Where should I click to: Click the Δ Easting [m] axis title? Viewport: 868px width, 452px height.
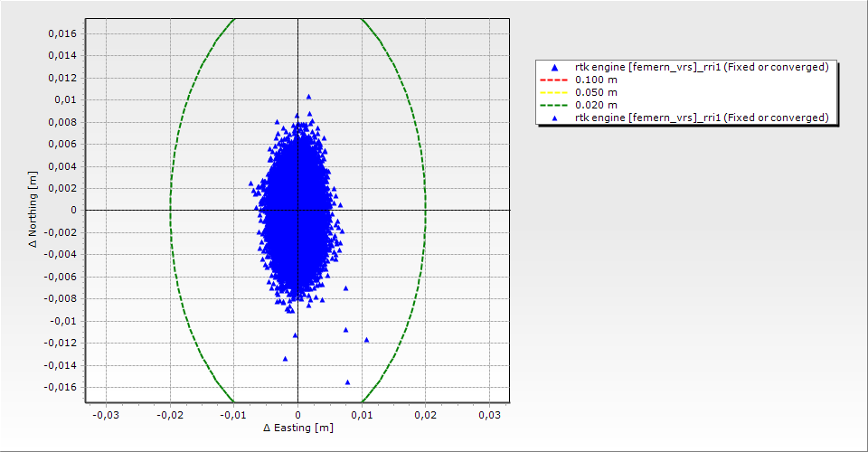click(297, 428)
